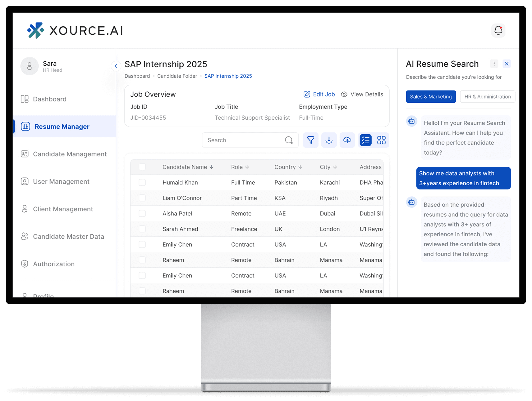Select the Sales & Marketing tab
Viewport: 532px width, 401px height.
(x=431, y=97)
